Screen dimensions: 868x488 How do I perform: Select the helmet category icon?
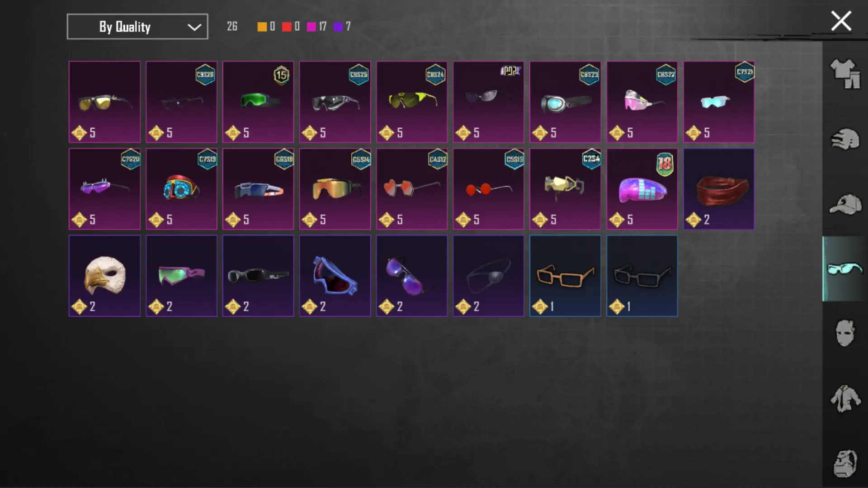(845, 139)
